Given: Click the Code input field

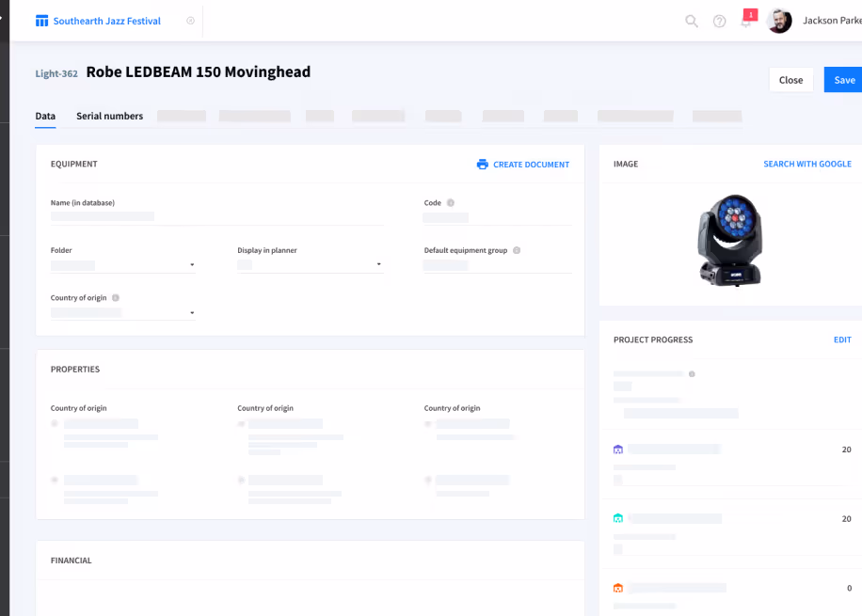Looking at the screenshot, I should coord(498,217).
